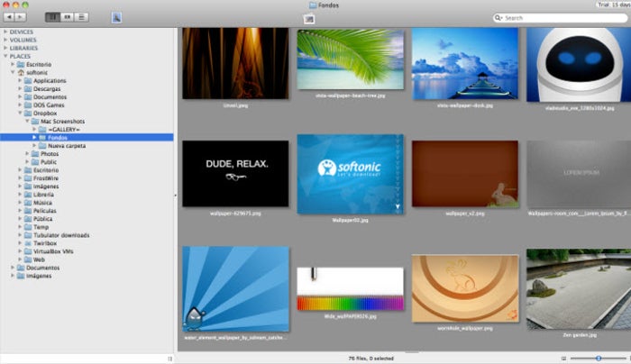Select the Zen garden.jpg thumbnail
The height and width of the screenshot is (364, 631).
[578, 290]
